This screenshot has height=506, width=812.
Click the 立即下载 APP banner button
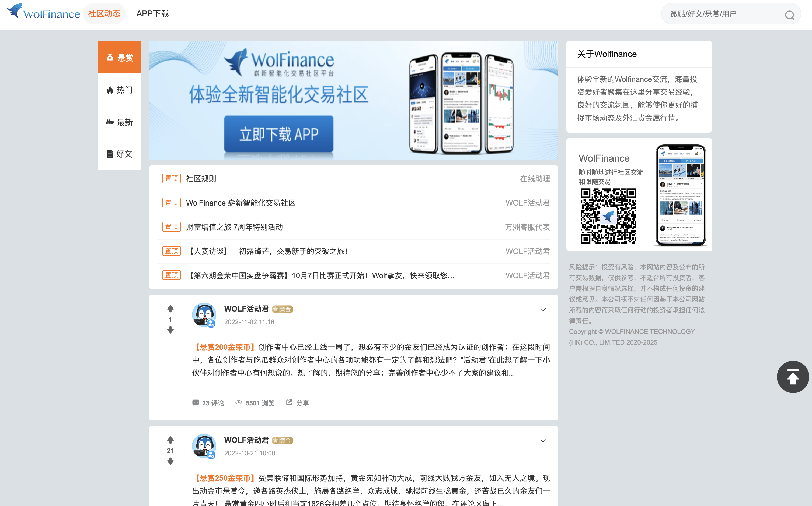278,134
